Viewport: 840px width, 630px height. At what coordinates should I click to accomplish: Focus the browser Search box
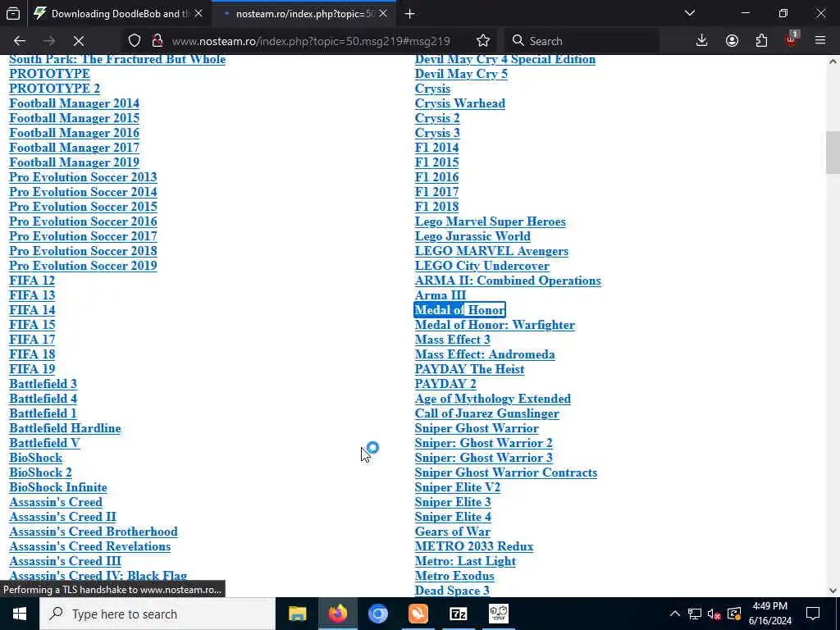click(582, 41)
